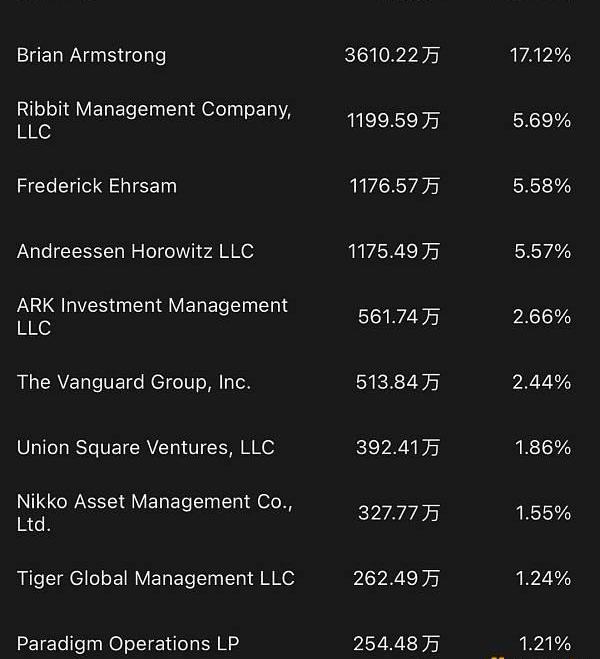Viewport: 600px width, 659px height.
Task: Open Ribbit Management Company, LLC entry
Action: click(x=153, y=120)
